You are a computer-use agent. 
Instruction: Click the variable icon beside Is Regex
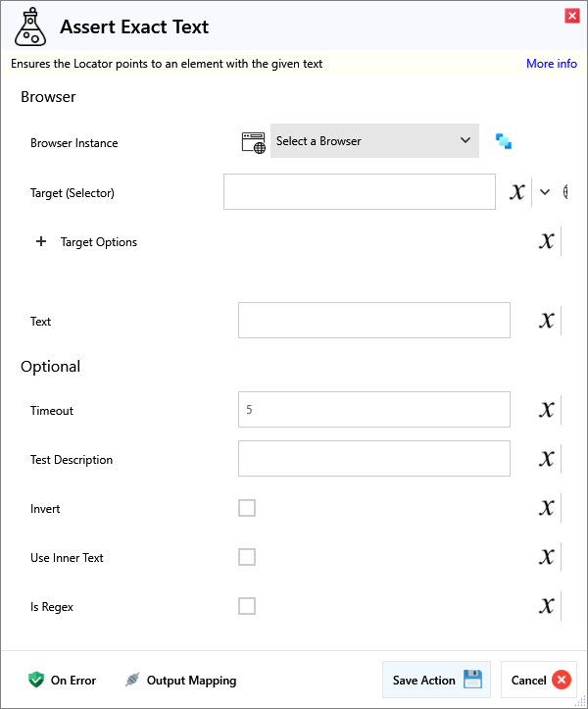pyautogui.click(x=547, y=606)
